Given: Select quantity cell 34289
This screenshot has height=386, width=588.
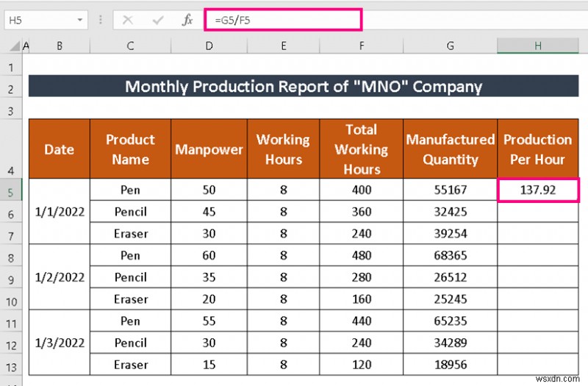Looking at the screenshot, I should [451, 343].
